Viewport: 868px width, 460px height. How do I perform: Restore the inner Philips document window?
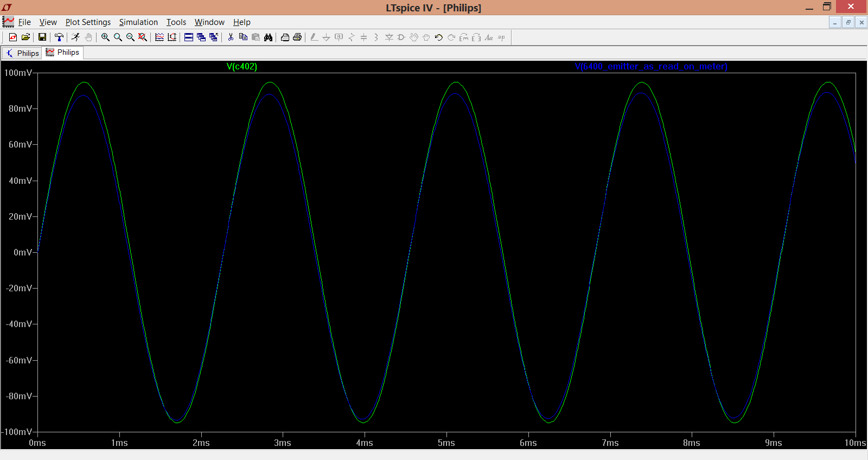click(x=848, y=22)
